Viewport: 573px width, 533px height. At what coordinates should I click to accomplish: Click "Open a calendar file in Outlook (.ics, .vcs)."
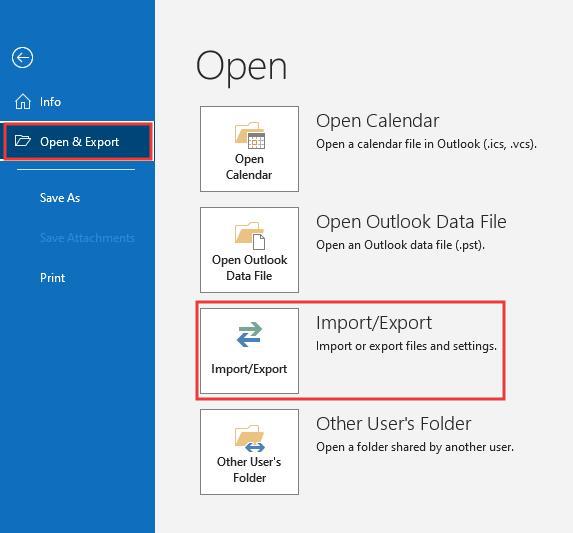426,144
